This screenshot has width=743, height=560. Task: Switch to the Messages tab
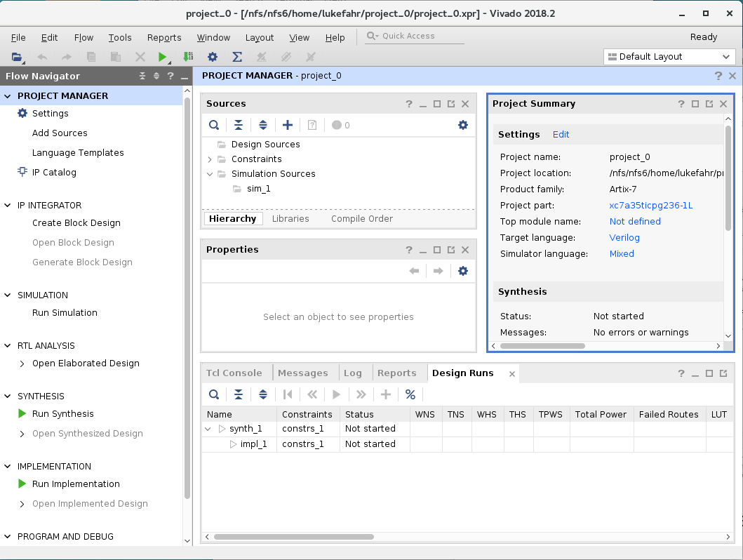tap(303, 373)
